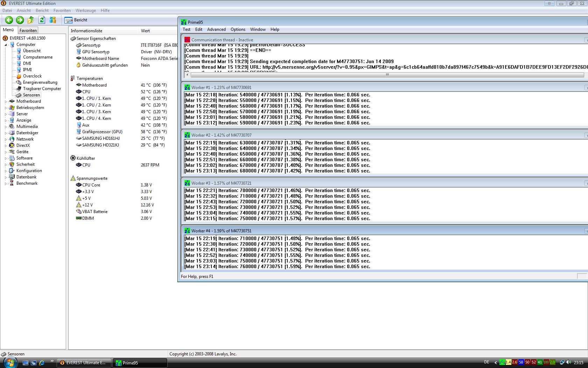588x368 pixels.
Task: Click the Sicherheit shield icon
Action: (12, 164)
